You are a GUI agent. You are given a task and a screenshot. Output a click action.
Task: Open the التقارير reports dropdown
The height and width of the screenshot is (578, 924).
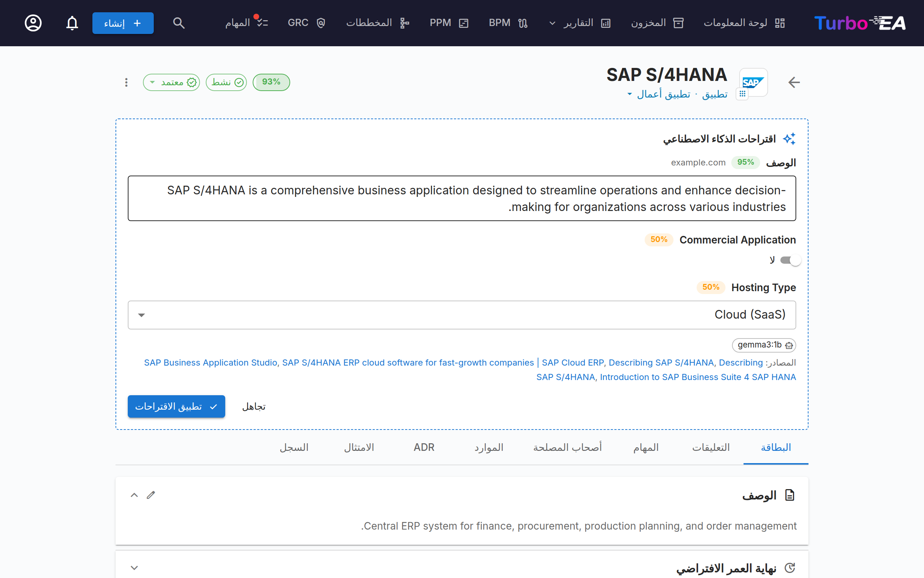click(x=580, y=23)
